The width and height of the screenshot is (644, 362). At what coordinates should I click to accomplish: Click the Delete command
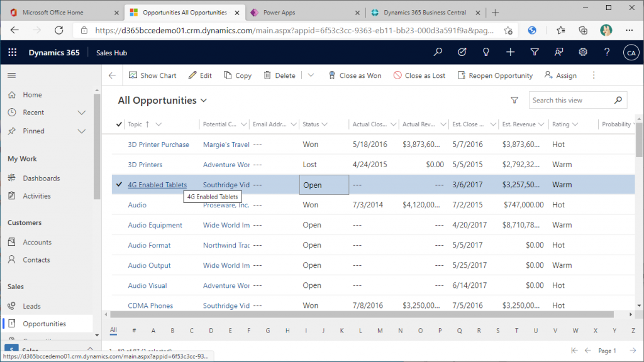(x=279, y=75)
